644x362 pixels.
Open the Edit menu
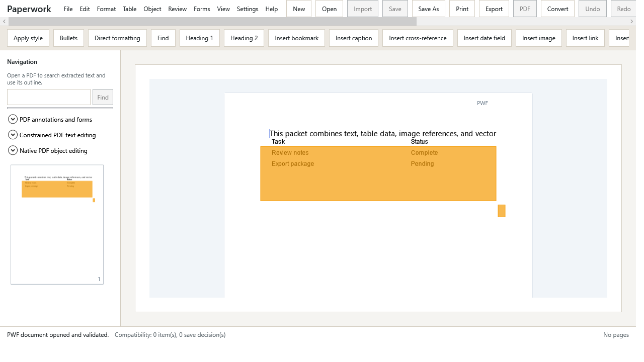[85, 9]
